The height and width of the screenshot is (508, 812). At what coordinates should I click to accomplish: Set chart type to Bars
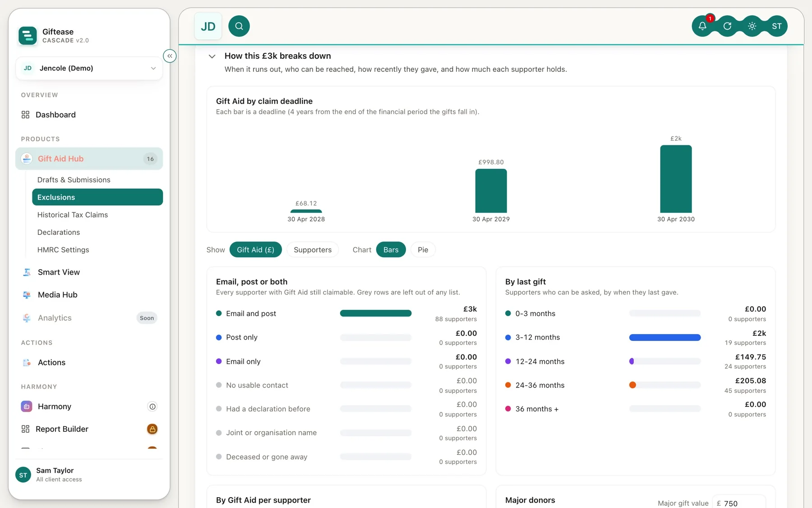pyautogui.click(x=391, y=250)
